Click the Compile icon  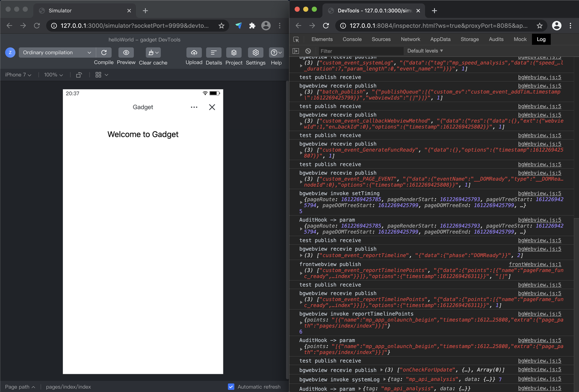coord(104,52)
